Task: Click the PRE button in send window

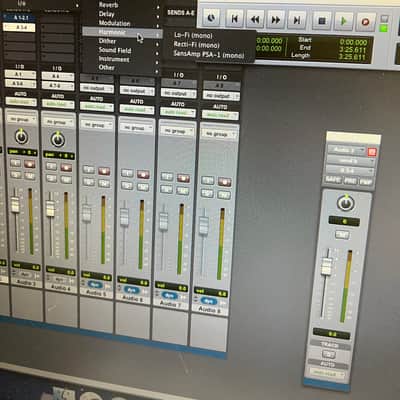Action: click(350, 181)
